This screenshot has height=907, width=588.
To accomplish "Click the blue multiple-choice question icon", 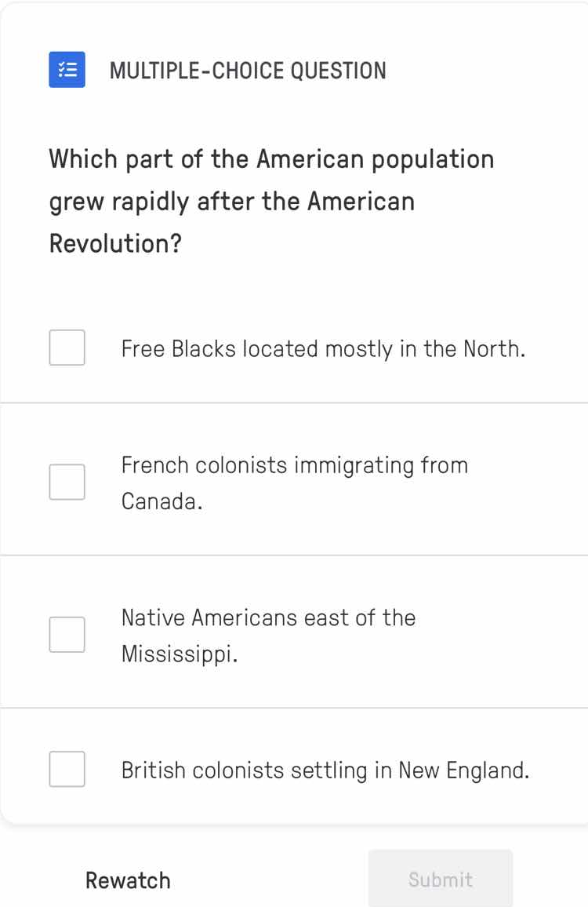I will pos(66,70).
